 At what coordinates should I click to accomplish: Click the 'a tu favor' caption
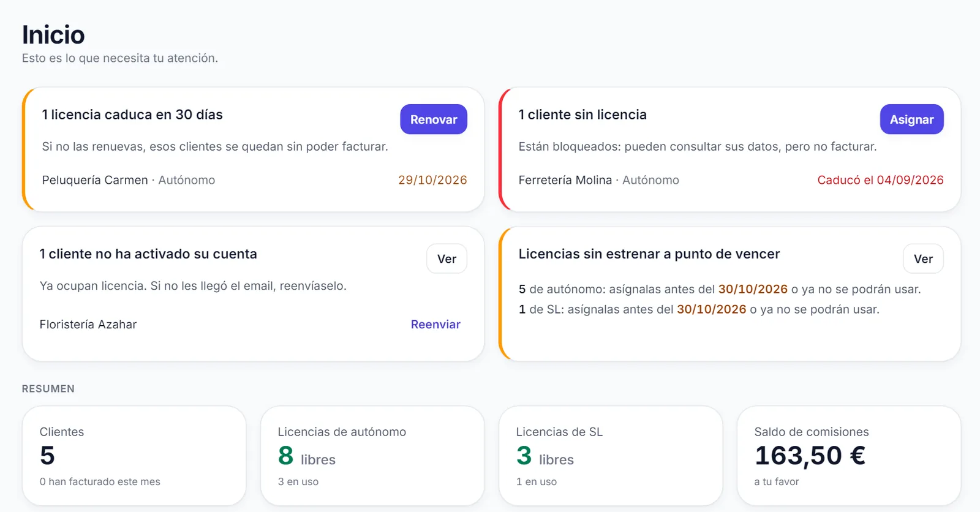point(777,482)
